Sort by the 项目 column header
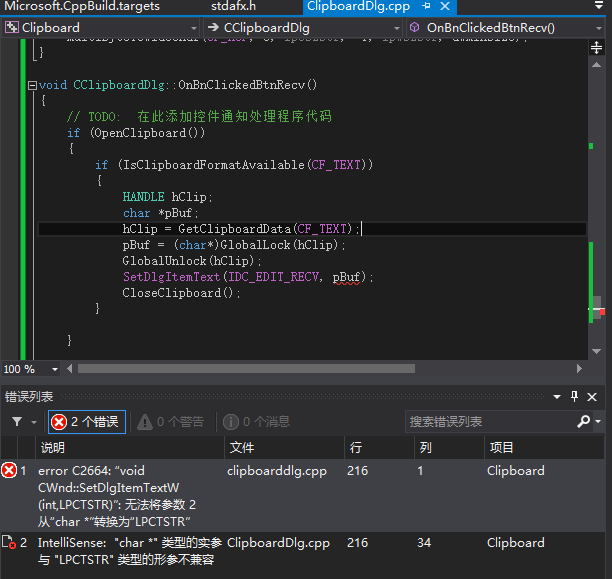 pos(544,447)
